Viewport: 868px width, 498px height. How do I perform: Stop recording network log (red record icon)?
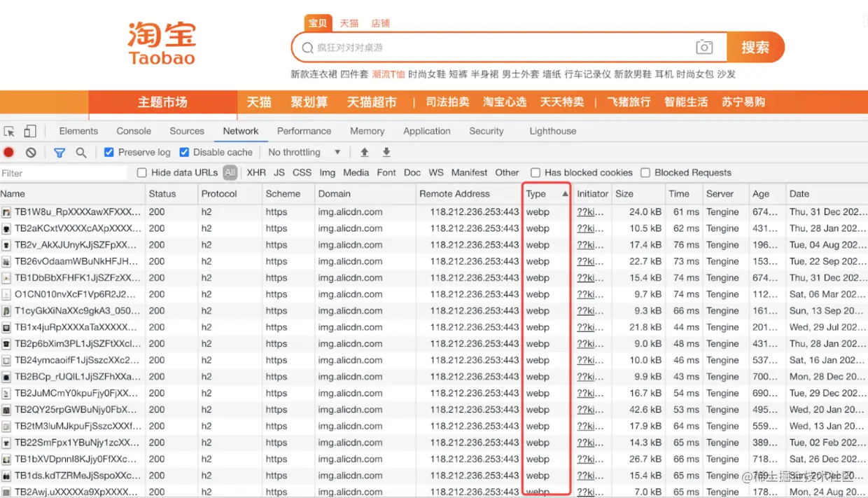coord(8,152)
